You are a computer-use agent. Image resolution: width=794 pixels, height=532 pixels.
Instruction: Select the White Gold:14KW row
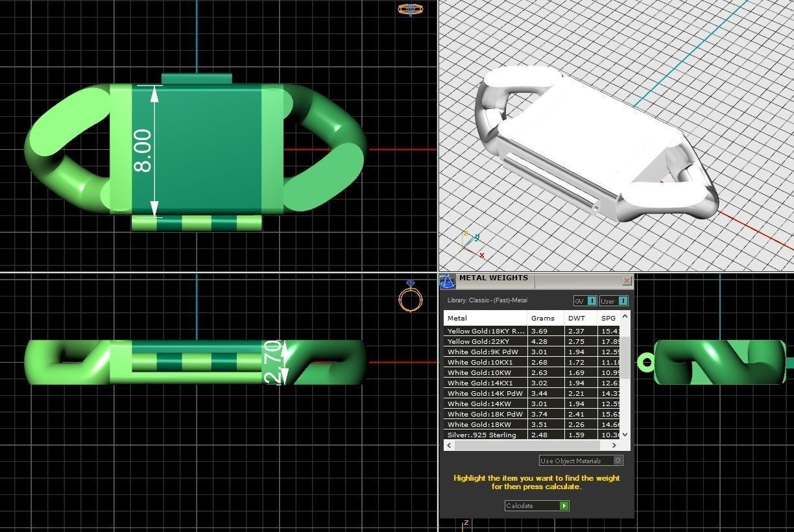532,404
